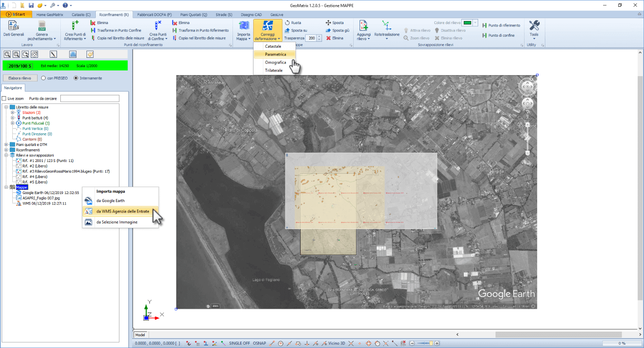Click the first zoom magnifier icon

(x=7, y=54)
